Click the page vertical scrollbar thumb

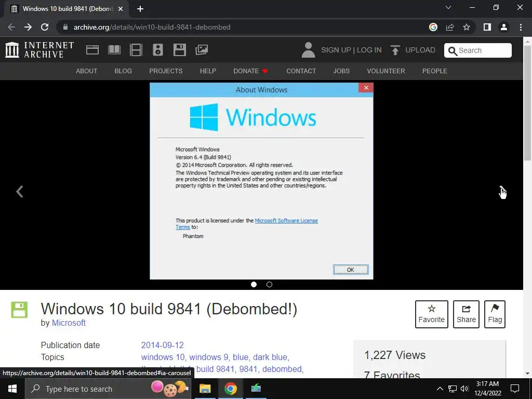pyautogui.click(x=528, y=102)
